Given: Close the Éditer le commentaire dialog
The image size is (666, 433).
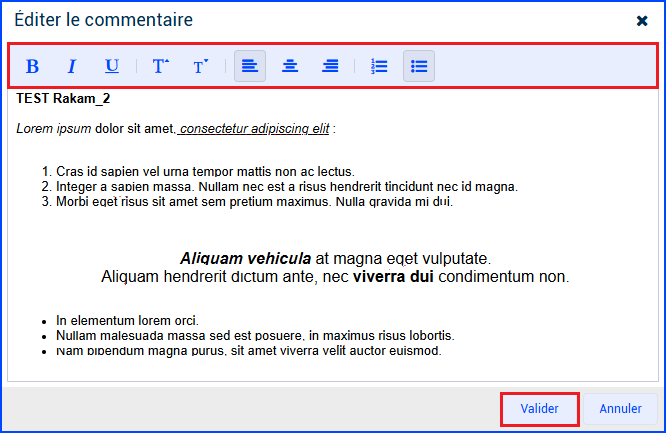Looking at the screenshot, I should coord(642,20).
